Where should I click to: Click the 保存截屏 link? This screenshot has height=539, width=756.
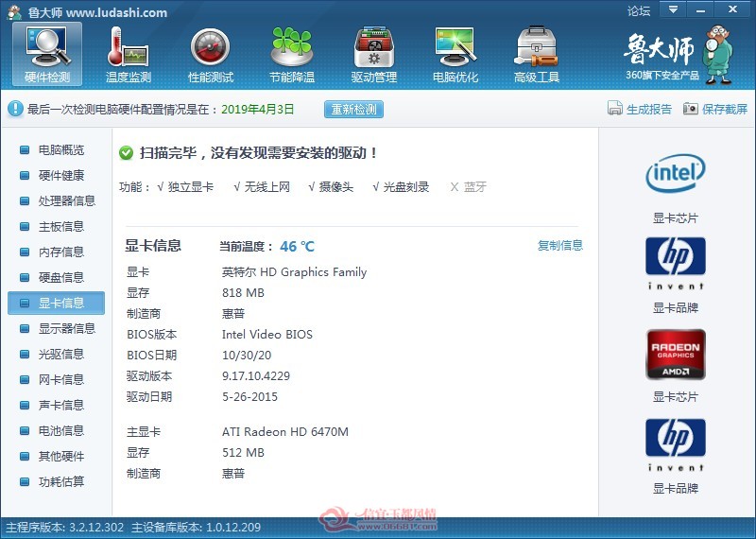pos(724,109)
